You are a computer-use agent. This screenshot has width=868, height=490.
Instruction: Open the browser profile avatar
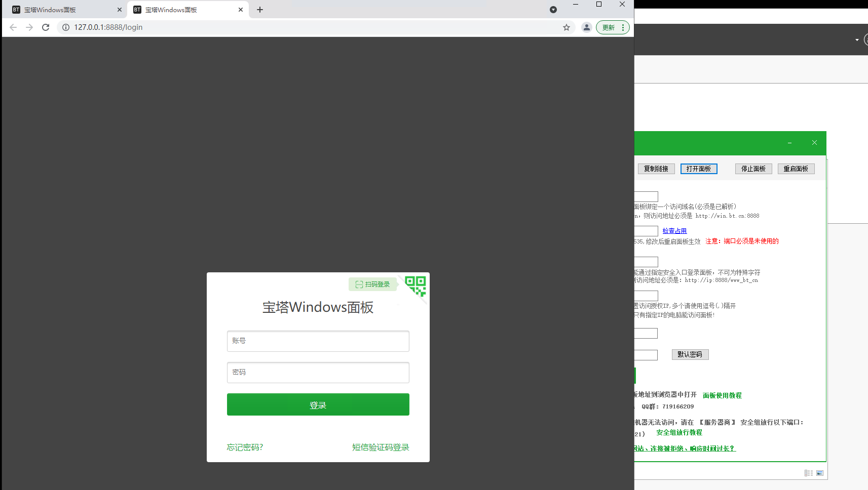coord(587,27)
